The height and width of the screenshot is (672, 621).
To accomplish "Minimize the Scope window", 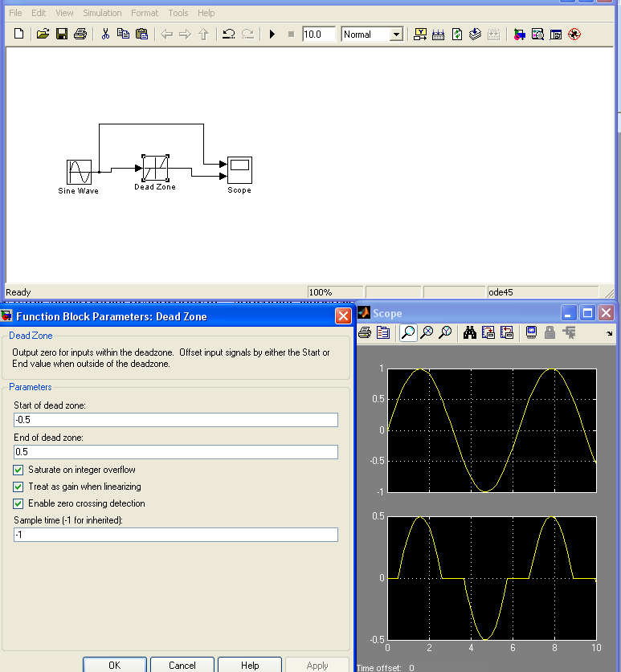I will (568, 313).
